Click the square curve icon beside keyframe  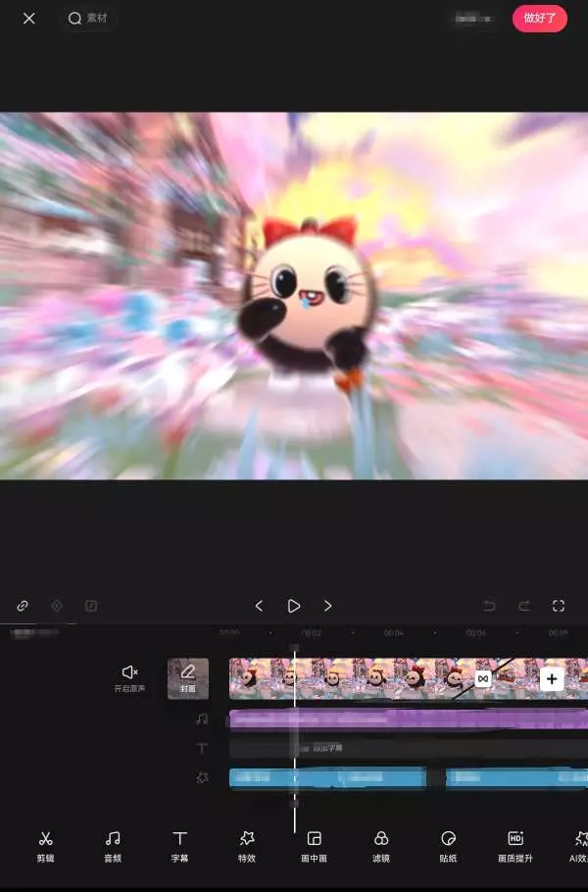(x=91, y=606)
